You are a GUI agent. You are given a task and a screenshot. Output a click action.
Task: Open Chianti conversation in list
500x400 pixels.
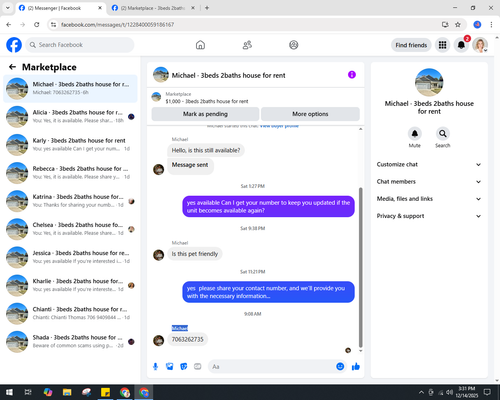tap(70, 313)
